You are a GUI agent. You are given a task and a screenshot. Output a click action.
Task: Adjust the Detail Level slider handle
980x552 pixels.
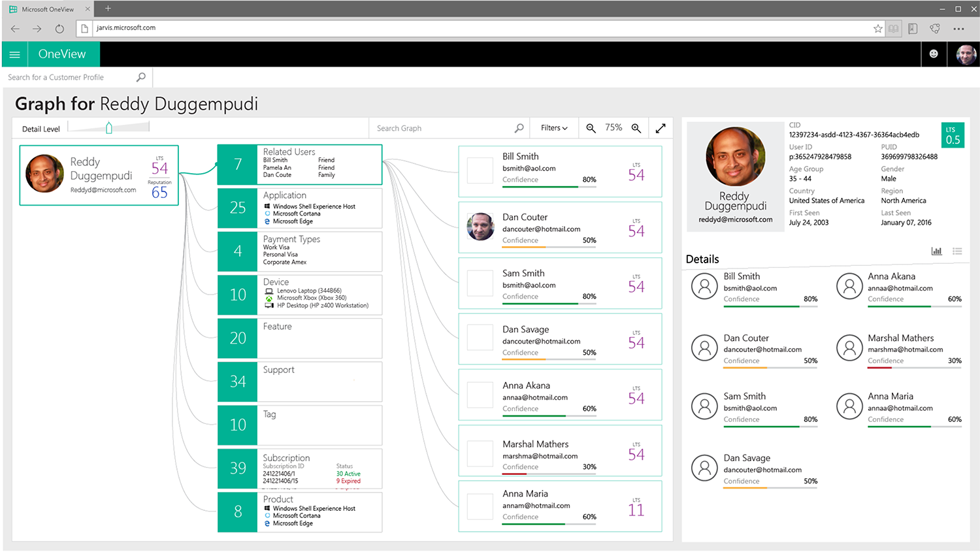[x=109, y=128]
